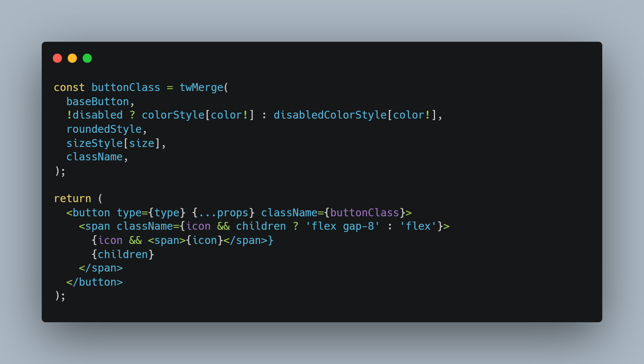Click the twMerge function call
Viewport: 644px width, 364px height.
201,87
